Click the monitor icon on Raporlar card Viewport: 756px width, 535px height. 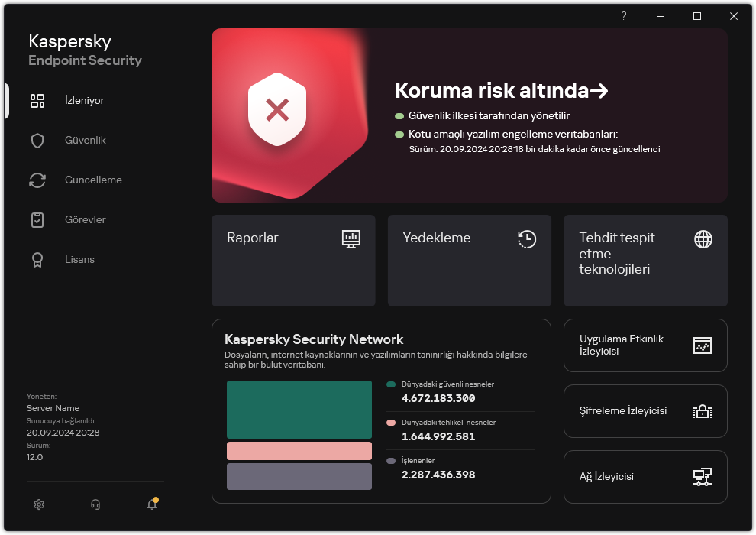(x=351, y=239)
